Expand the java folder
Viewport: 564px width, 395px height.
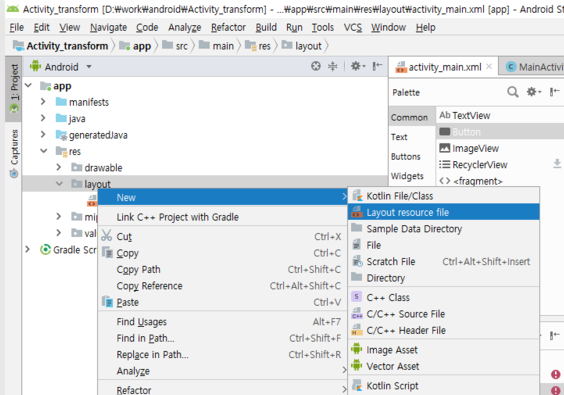point(43,118)
